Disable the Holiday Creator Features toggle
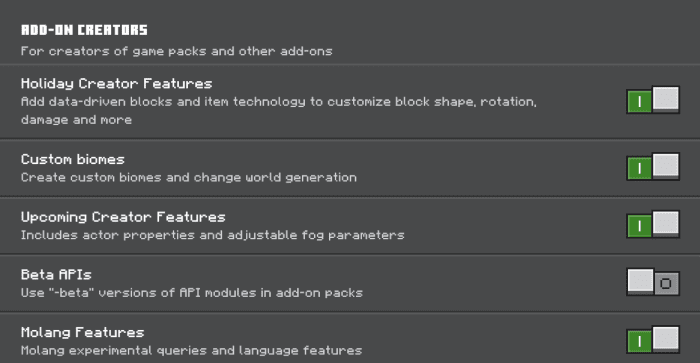 click(x=653, y=100)
